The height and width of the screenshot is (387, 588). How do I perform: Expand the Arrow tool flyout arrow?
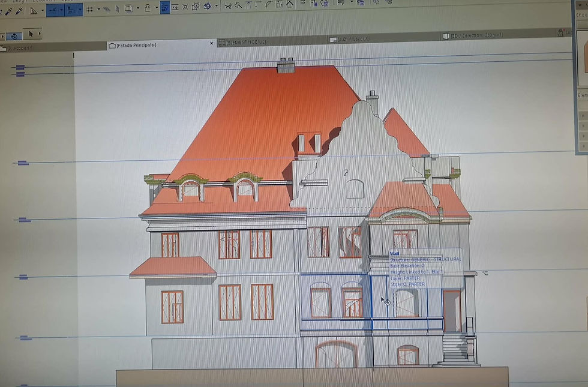tap(40, 34)
